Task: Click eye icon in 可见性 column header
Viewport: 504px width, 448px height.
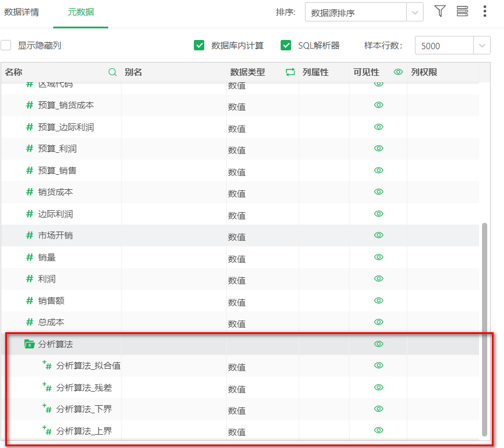Action: (398, 72)
